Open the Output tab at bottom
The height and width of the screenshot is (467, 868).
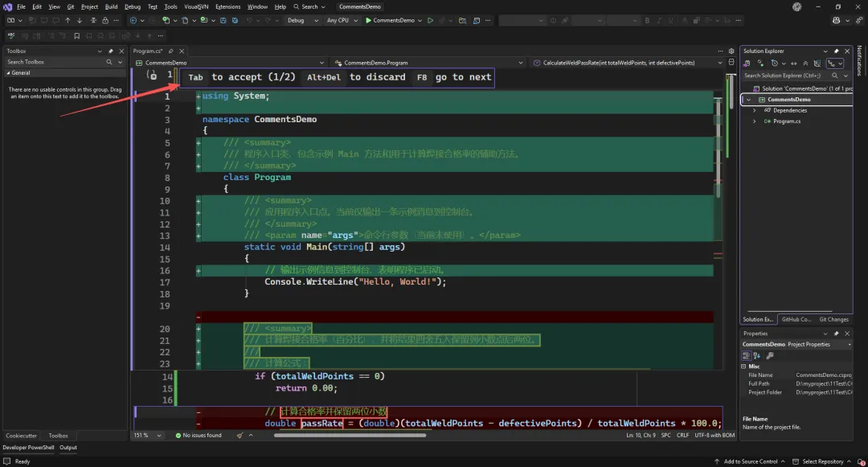[68, 448]
